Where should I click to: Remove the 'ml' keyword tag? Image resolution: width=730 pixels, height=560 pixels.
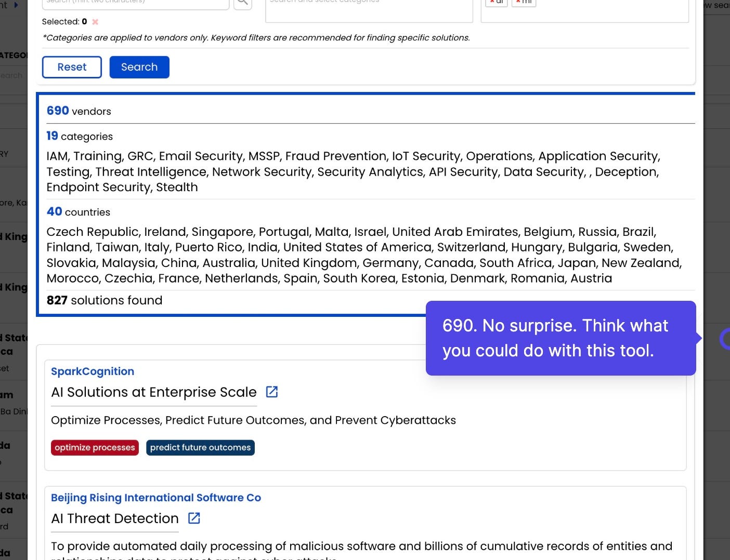(x=518, y=2)
